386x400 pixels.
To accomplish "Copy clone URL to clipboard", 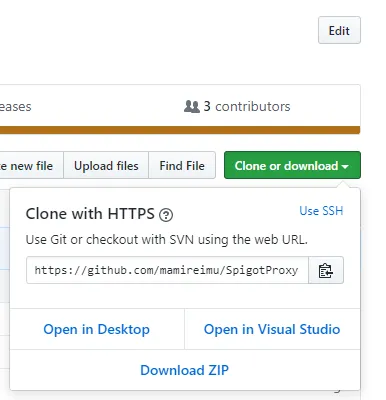I will pos(326,270).
